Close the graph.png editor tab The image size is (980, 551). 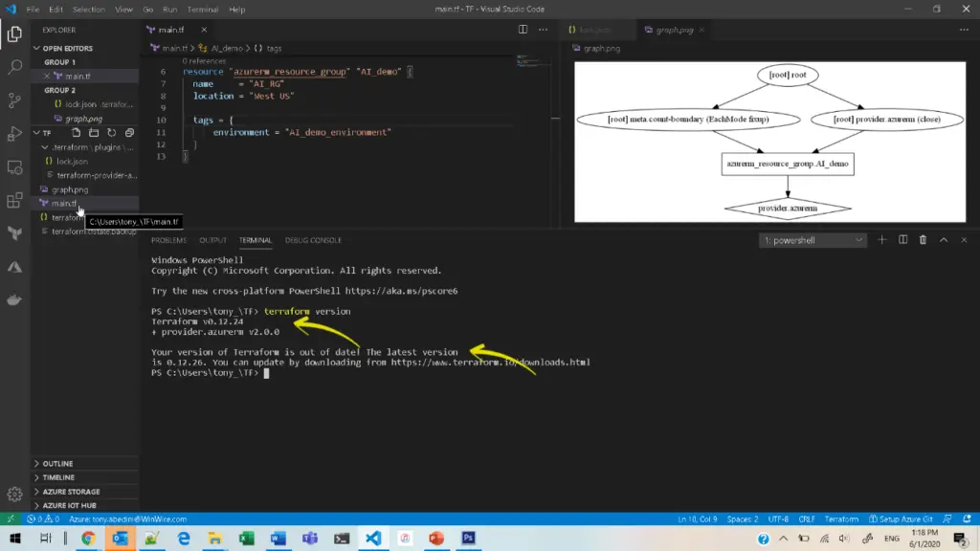click(x=702, y=30)
